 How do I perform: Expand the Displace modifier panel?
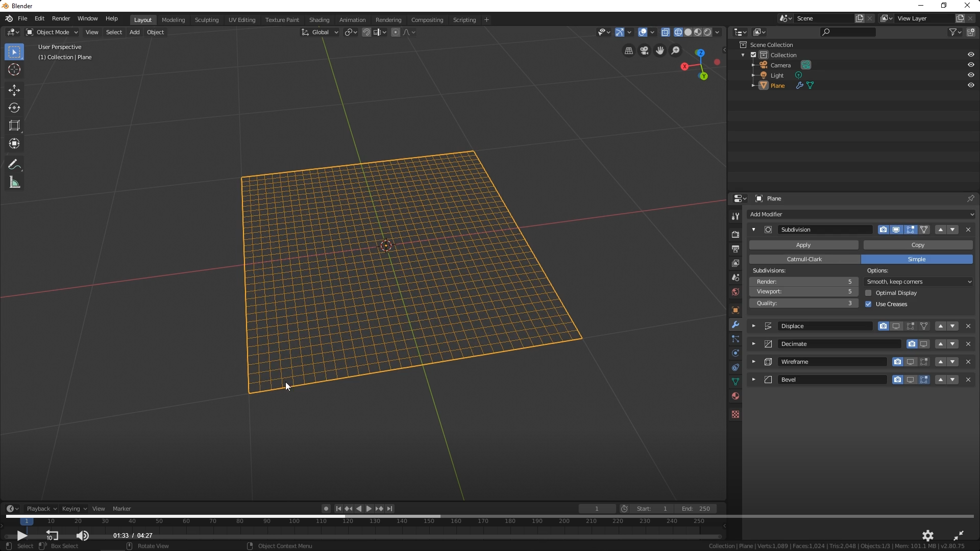[753, 326]
